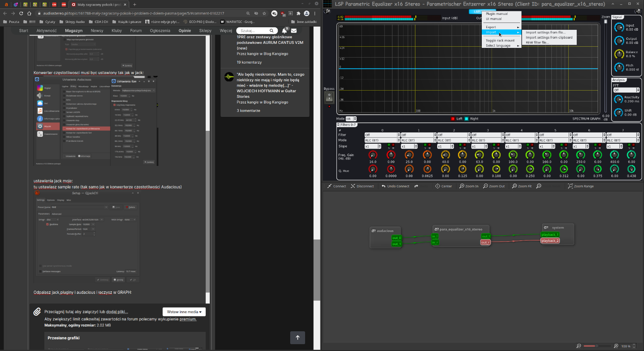Toggle Right channel indicator
The height and width of the screenshot is (351, 644).
coord(466,119)
